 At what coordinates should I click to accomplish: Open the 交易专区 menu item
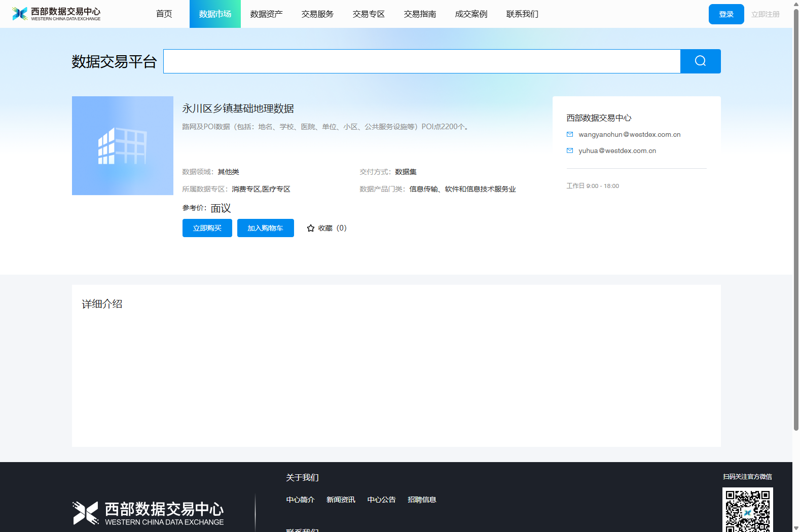(369, 14)
